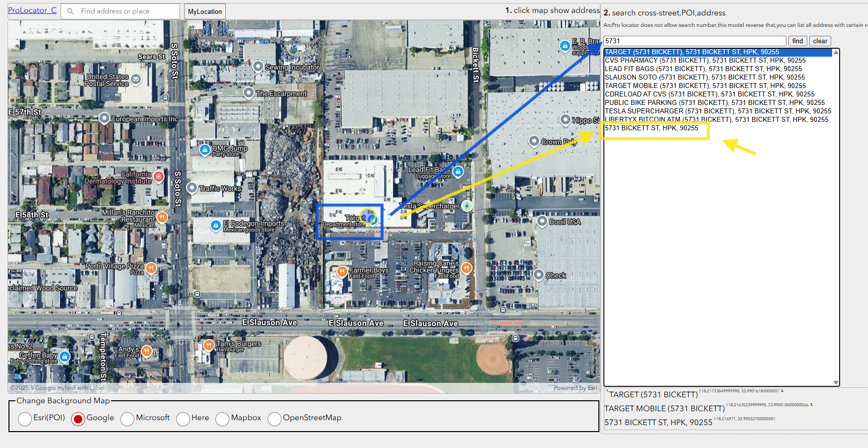Select the California Dermatology Institute marker
Screen dimensions: 868x448
click(x=159, y=177)
